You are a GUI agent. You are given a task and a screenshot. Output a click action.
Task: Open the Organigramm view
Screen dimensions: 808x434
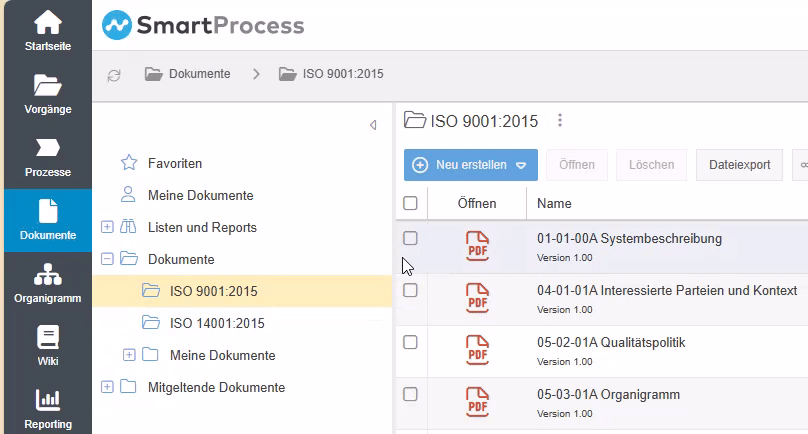point(46,282)
